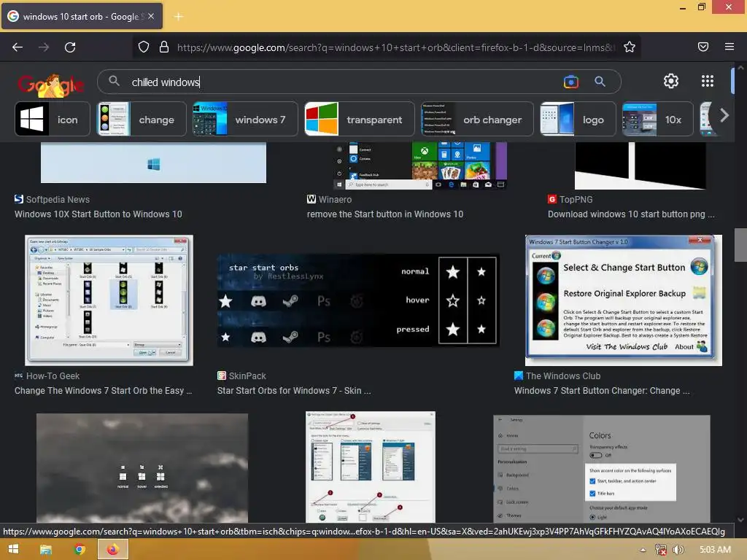
Task: Open the network status tray icon
Action: tap(660, 550)
